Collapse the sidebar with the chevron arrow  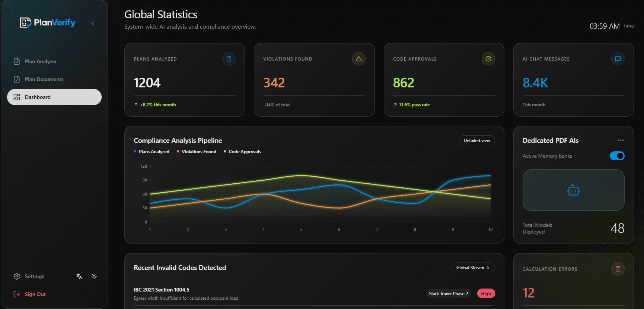click(93, 23)
